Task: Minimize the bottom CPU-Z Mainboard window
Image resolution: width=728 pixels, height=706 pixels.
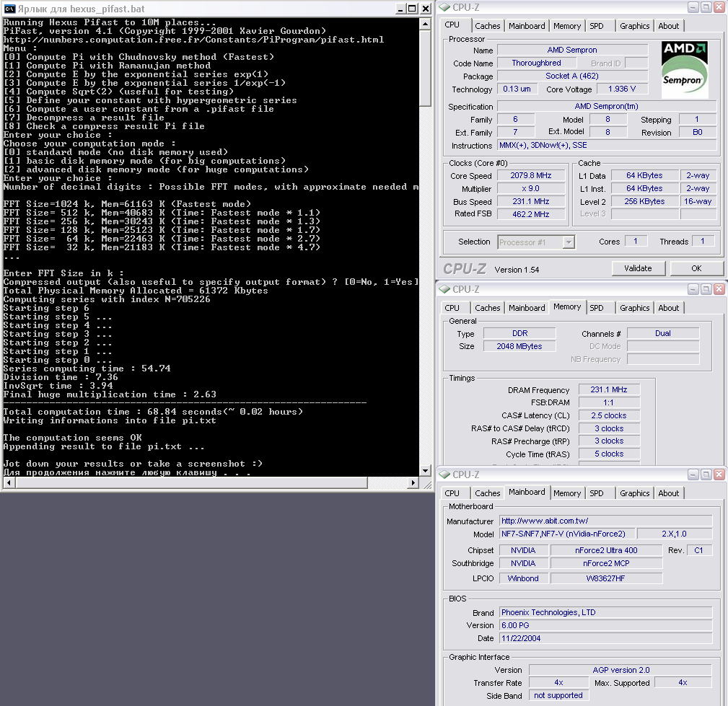Action: coord(693,475)
